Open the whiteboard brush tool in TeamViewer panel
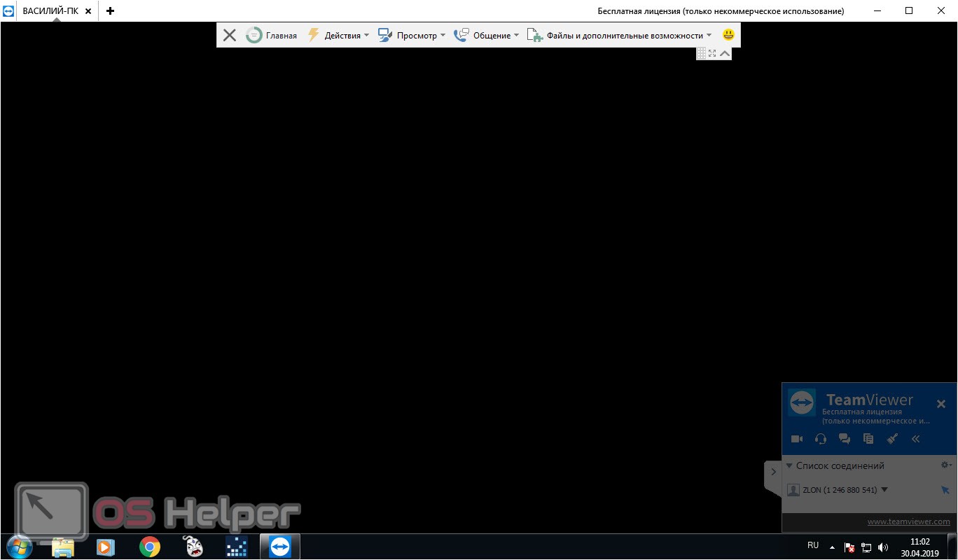This screenshot has height=560, width=958. [892, 439]
